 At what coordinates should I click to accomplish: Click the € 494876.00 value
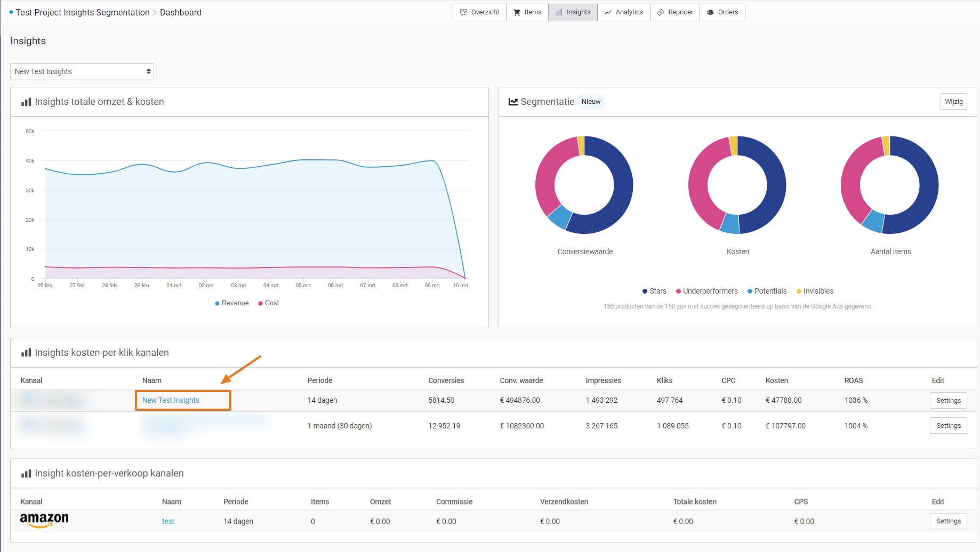pyautogui.click(x=520, y=400)
